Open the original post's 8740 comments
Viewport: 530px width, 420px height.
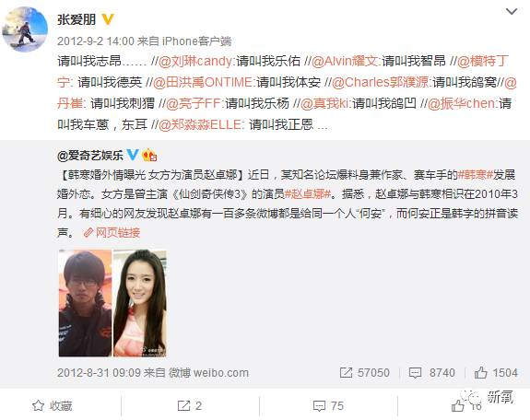pos(431,373)
